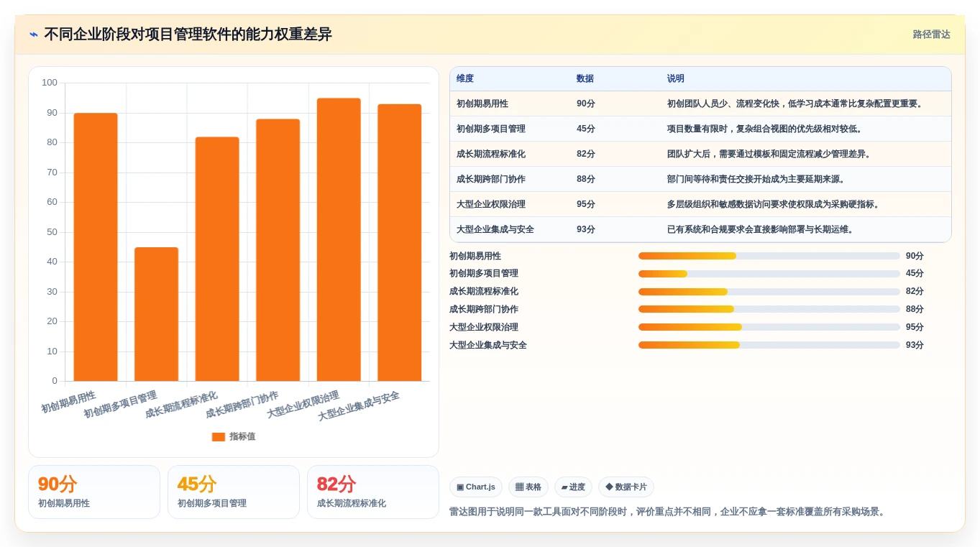980x547 pixels.
Task: Click the 45分 value in the table
Action: pyautogui.click(x=586, y=129)
